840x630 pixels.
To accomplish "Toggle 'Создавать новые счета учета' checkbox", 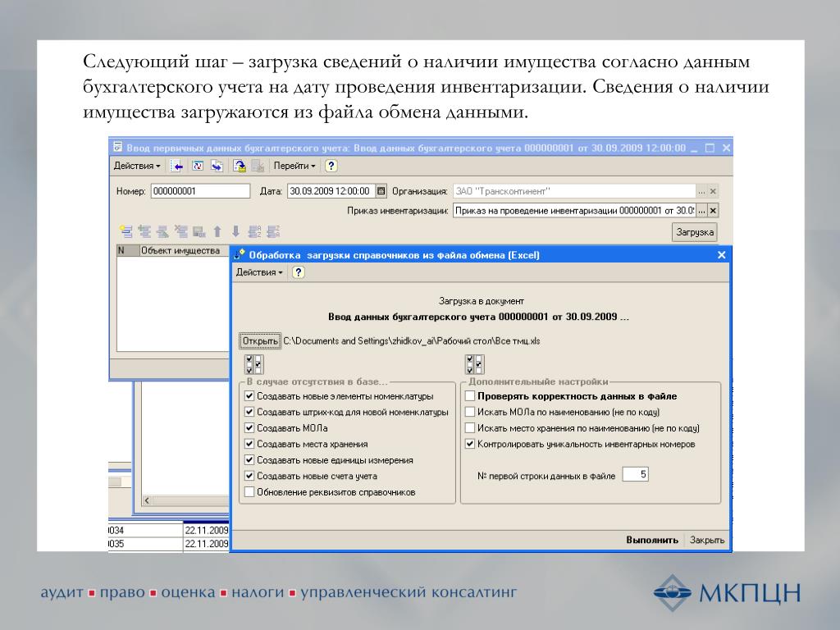I will (x=249, y=476).
